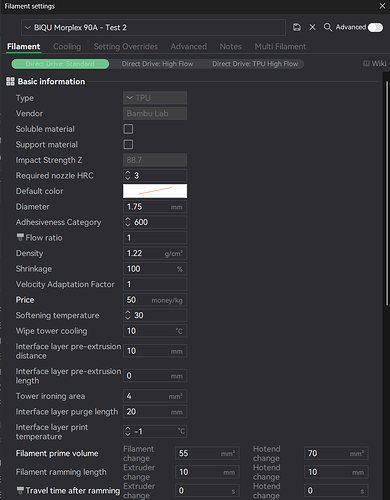The height and width of the screenshot is (500, 390).
Task: Select Direct Drive: High Flow variant
Action: 157,64
